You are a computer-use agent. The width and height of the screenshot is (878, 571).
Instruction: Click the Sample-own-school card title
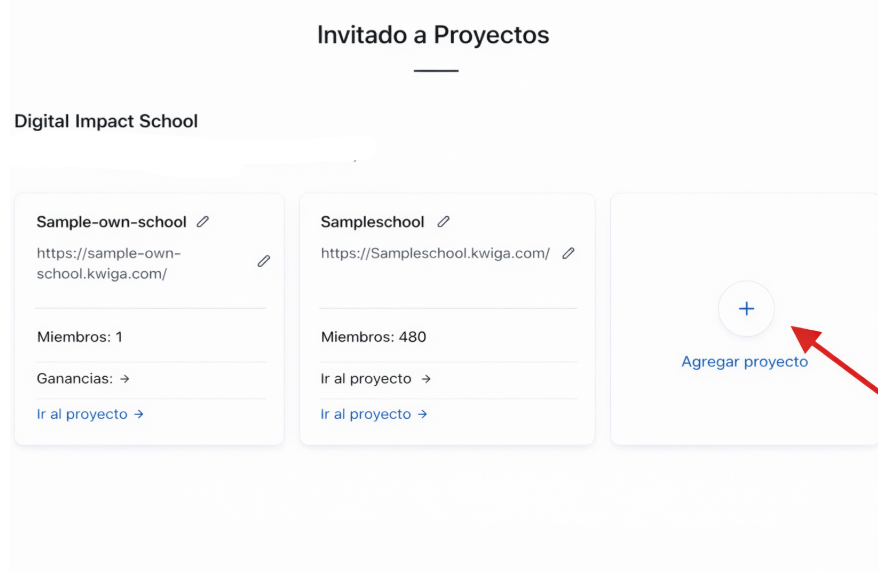(x=111, y=222)
